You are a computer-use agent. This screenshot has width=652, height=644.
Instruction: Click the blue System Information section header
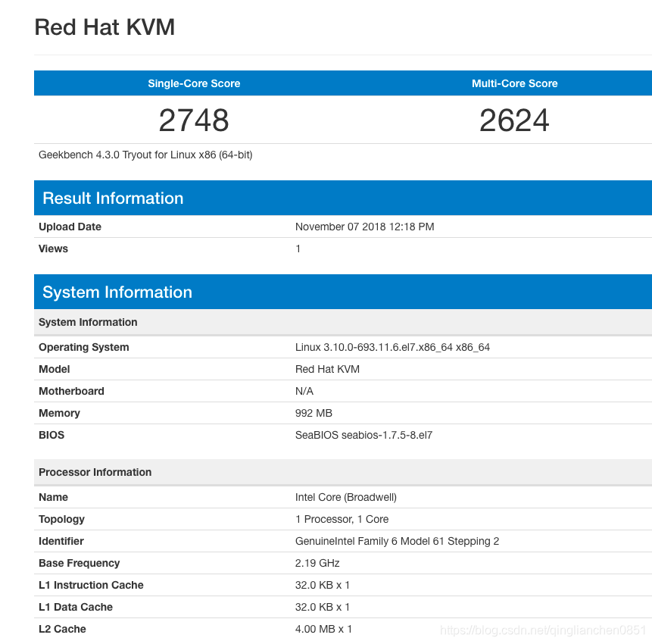(343, 292)
